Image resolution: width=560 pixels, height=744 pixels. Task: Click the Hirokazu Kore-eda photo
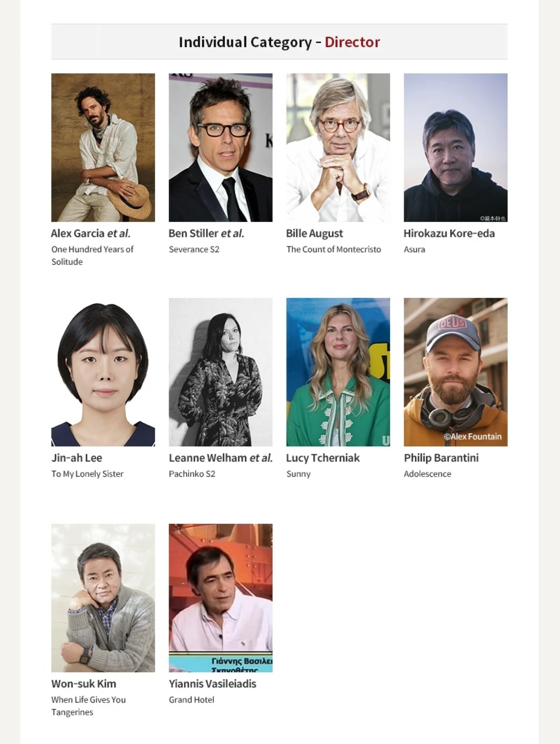455,147
